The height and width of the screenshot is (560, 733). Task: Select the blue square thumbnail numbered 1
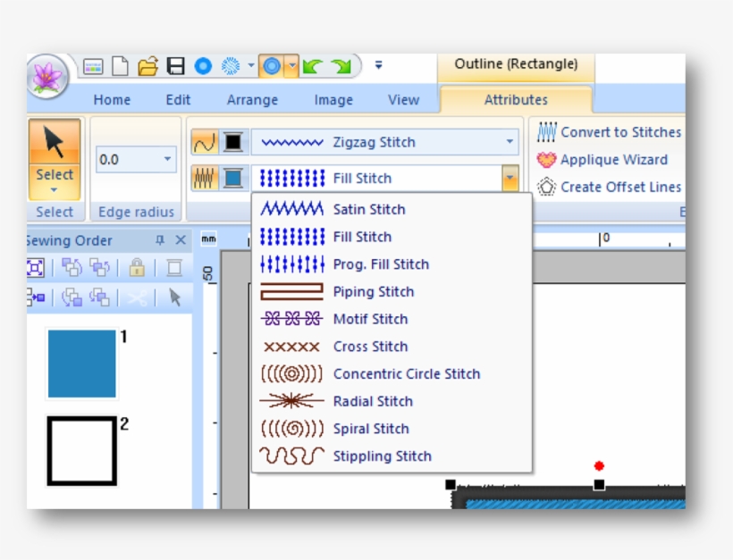(81, 364)
